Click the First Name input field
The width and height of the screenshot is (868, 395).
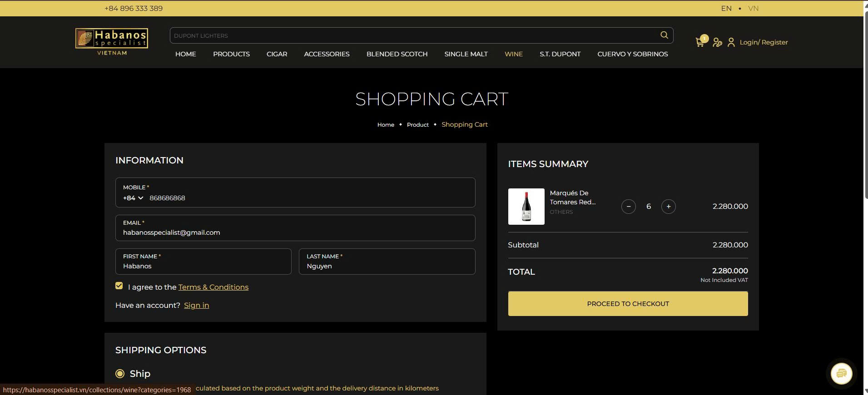pyautogui.click(x=203, y=262)
